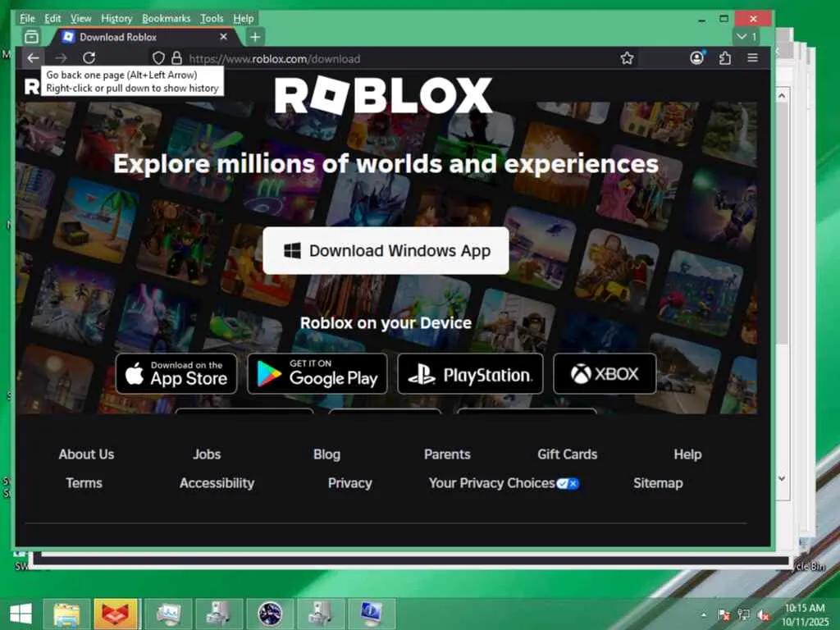Reload the Roblox download page
This screenshot has height=630, width=840.
pos(89,58)
